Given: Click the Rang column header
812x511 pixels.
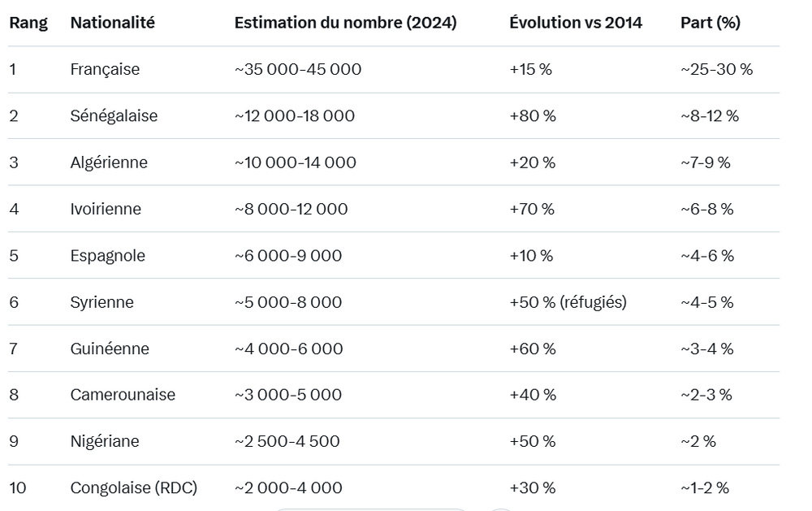Looking at the screenshot, I should (x=28, y=23).
